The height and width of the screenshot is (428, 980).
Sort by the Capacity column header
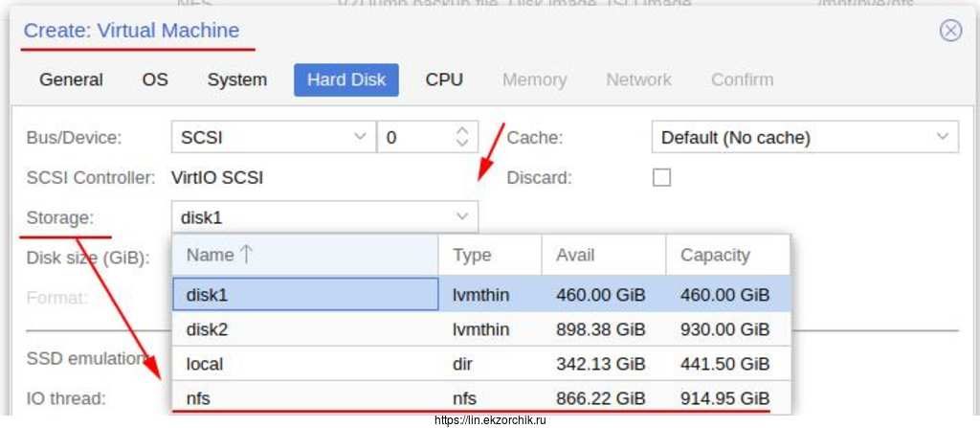click(x=715, y=255)
